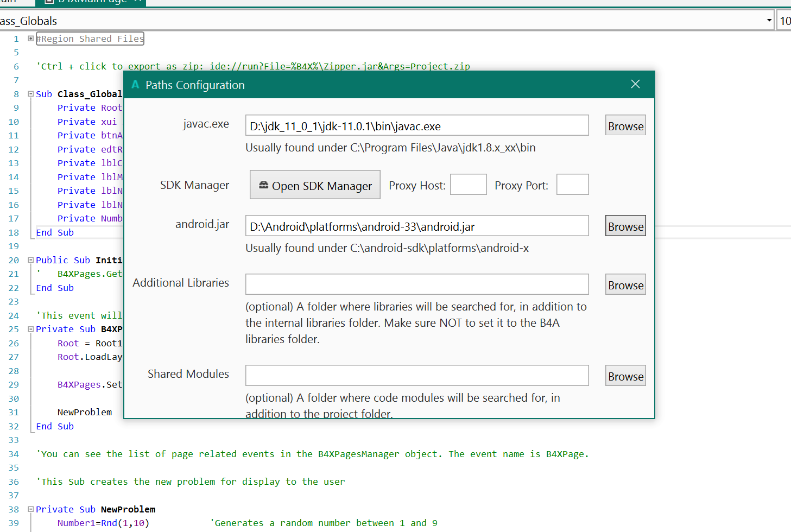
Task: Close the Paths Configuration dialog
Action: click(635, 84)
